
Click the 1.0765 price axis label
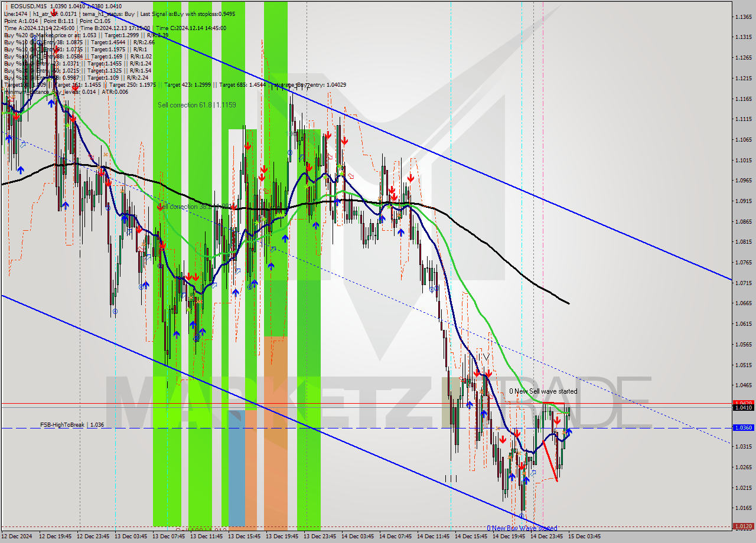[743, 262]
